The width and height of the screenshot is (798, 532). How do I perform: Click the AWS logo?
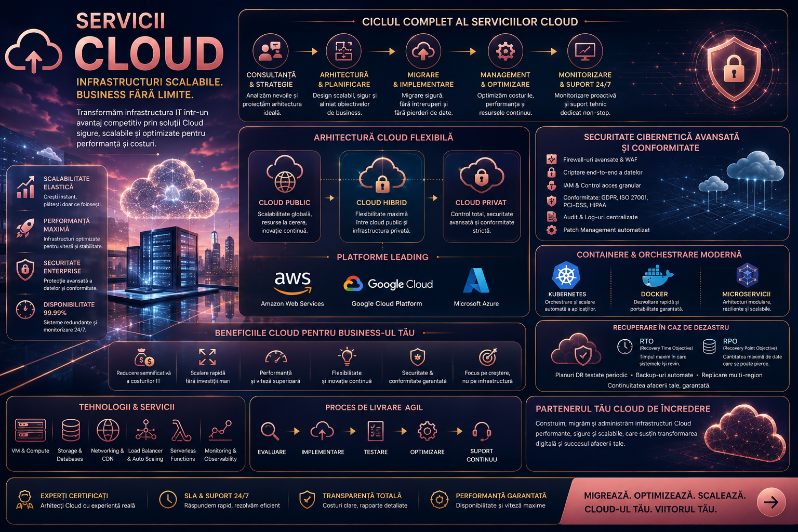[x=292, y=282]
